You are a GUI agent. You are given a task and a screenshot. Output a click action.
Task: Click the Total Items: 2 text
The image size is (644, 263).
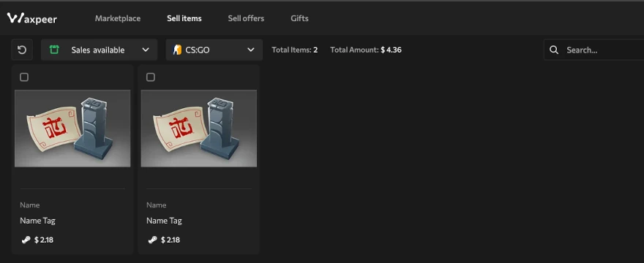(x=294, y=50)
